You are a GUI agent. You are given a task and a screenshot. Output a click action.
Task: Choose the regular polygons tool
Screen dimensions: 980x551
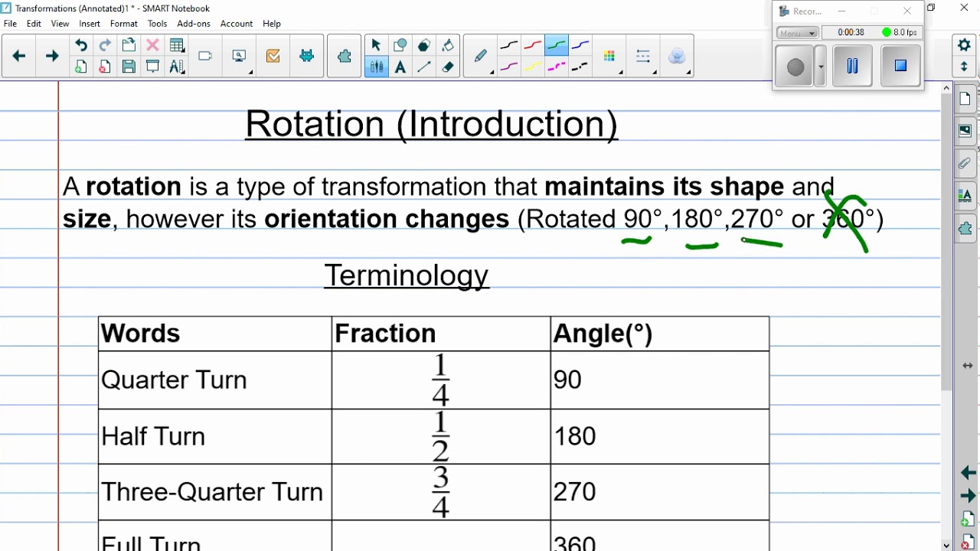pos(423,46)
